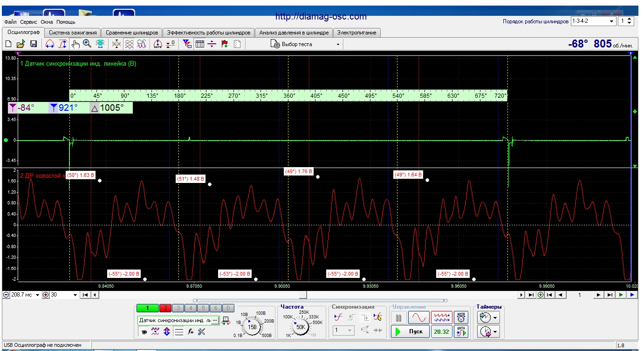
Task: Toggle channel visibility eye icon
Action: 144,331
